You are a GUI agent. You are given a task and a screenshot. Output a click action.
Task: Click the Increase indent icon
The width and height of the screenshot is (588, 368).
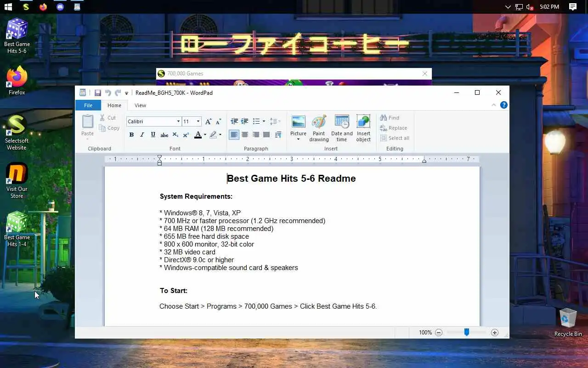tap(245, 121)
